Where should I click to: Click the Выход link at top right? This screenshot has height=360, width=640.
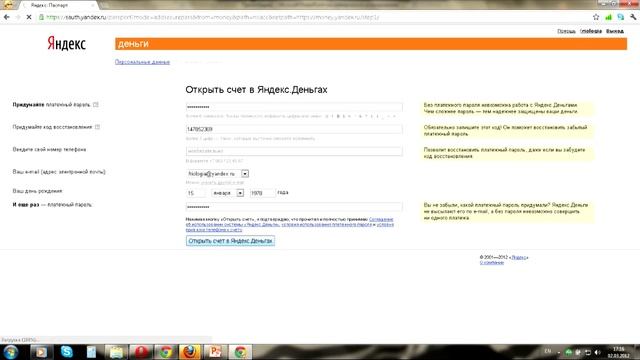tap(615, 31)
